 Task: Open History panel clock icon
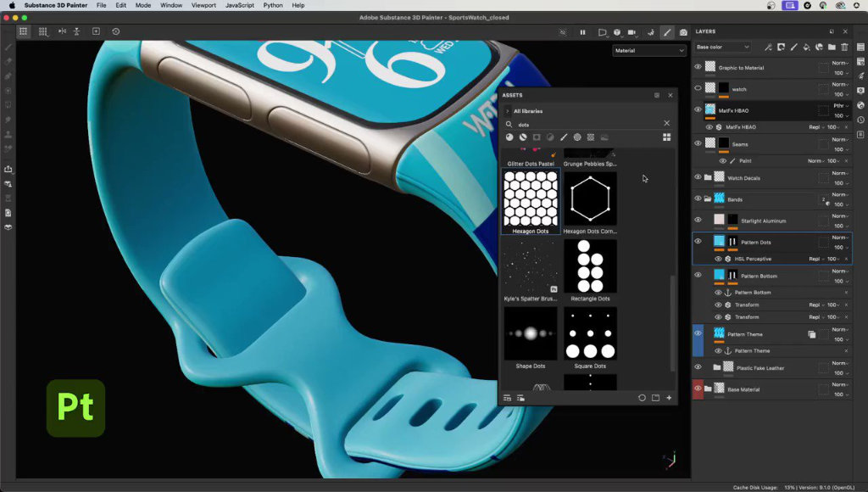click(861, 120)
